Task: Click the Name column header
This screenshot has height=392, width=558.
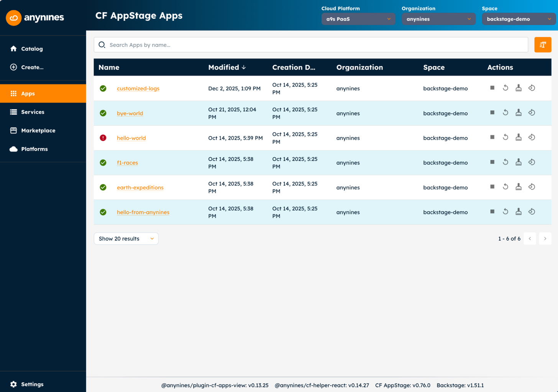Action: [109, 67]
